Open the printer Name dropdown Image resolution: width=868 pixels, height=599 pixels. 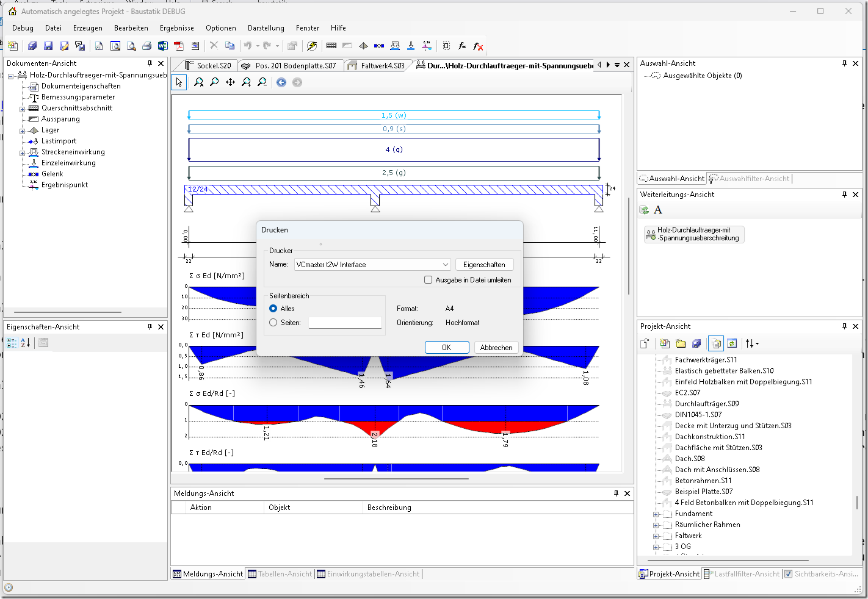click(446, 265)
